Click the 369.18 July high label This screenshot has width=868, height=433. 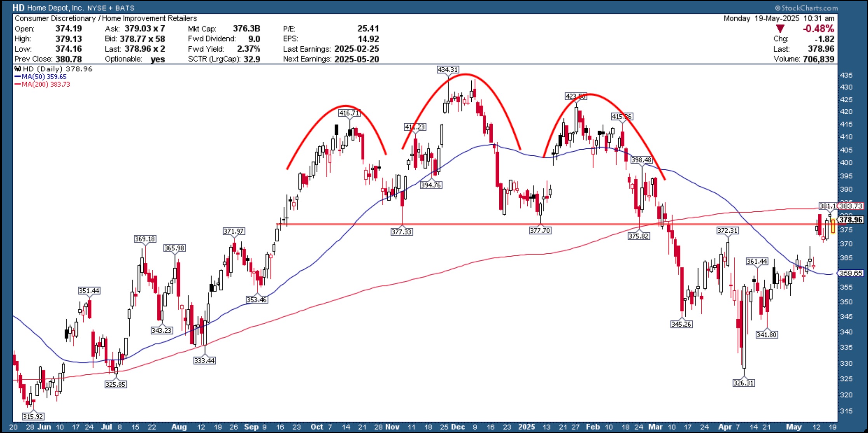coord(145,239)
